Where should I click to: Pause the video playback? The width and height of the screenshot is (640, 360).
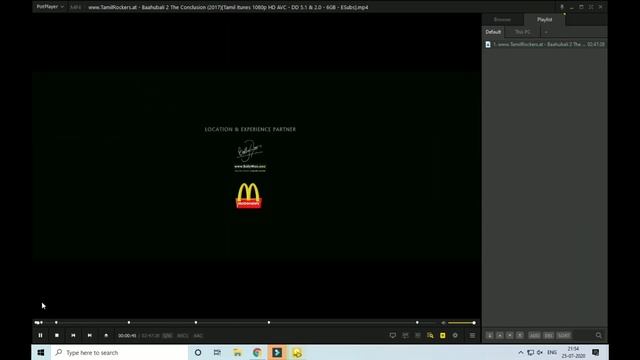coord(40,336)
